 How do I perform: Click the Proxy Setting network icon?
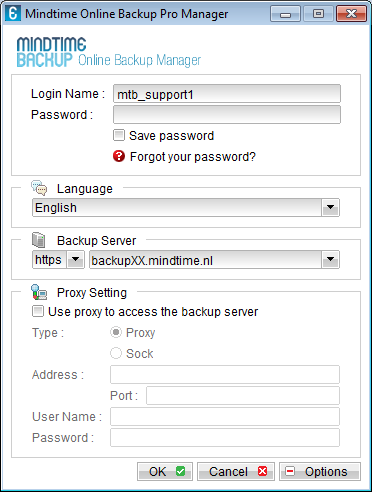39,292
